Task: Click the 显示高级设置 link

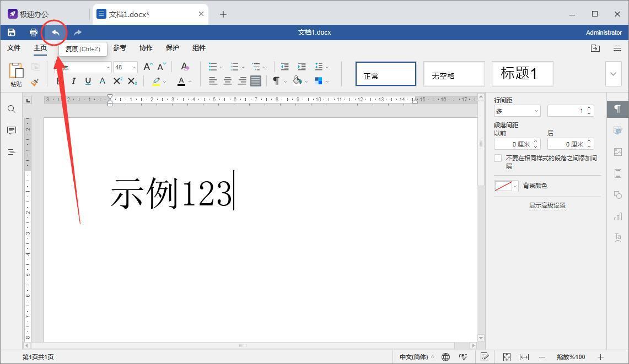Action: coord(547,205)
